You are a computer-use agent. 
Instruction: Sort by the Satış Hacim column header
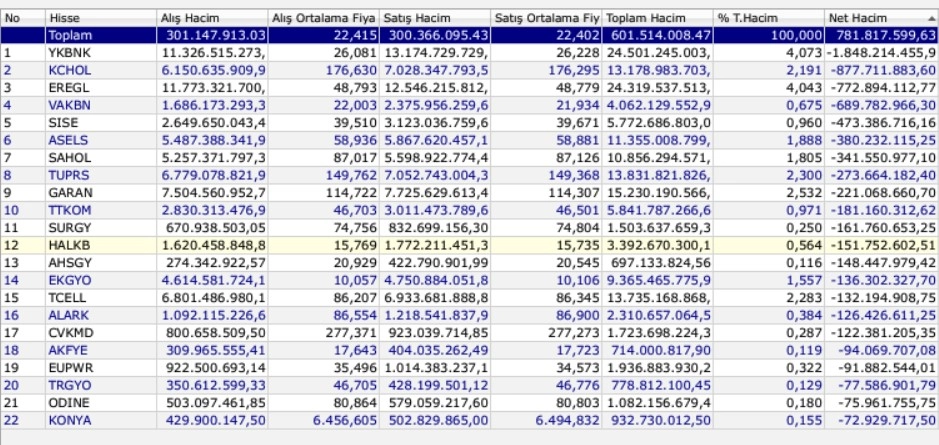pos(434,18)
